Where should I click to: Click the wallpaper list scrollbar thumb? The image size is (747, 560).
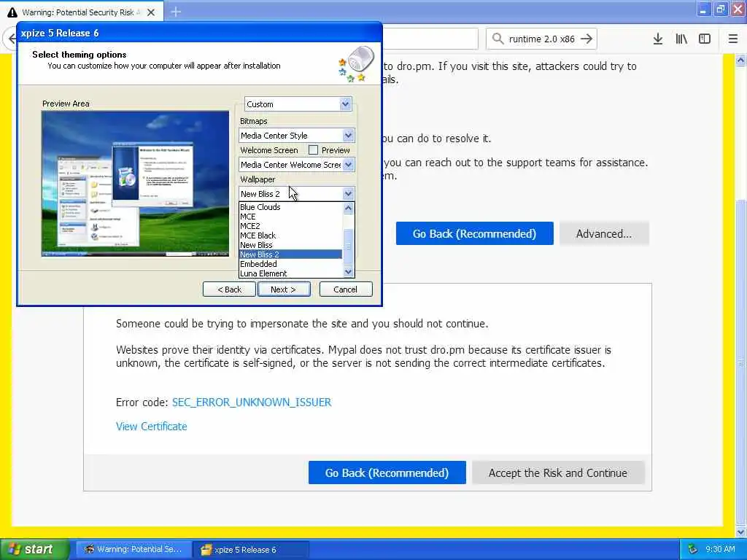[x=348, y=246]
